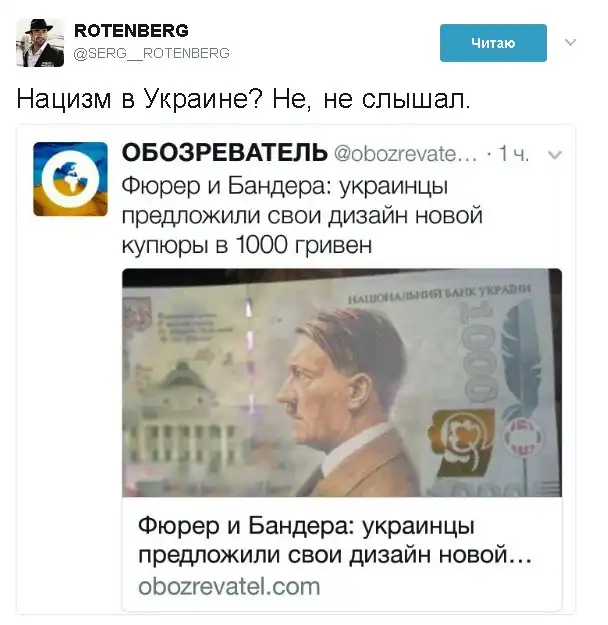Click the orange flower hologram on the banknote

(x=464, y=442)
